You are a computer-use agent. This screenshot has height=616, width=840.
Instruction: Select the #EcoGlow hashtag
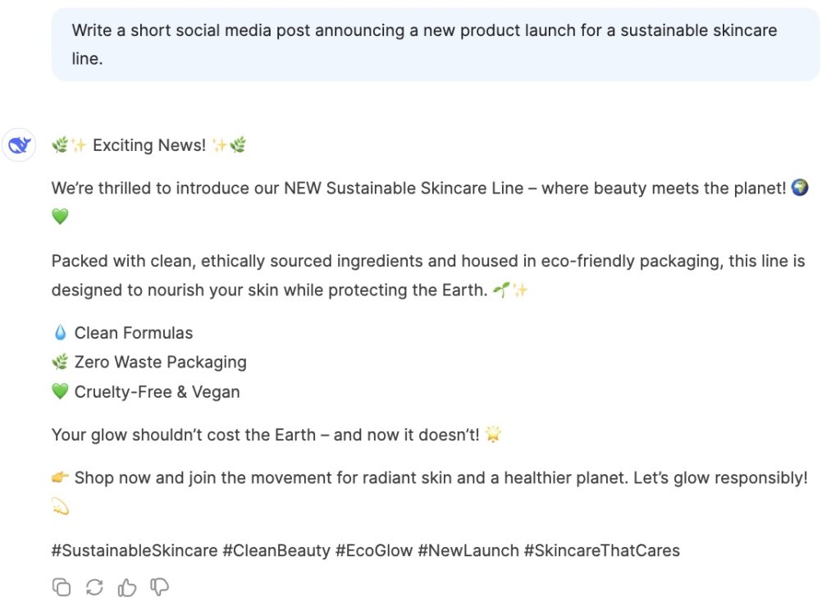374,550
